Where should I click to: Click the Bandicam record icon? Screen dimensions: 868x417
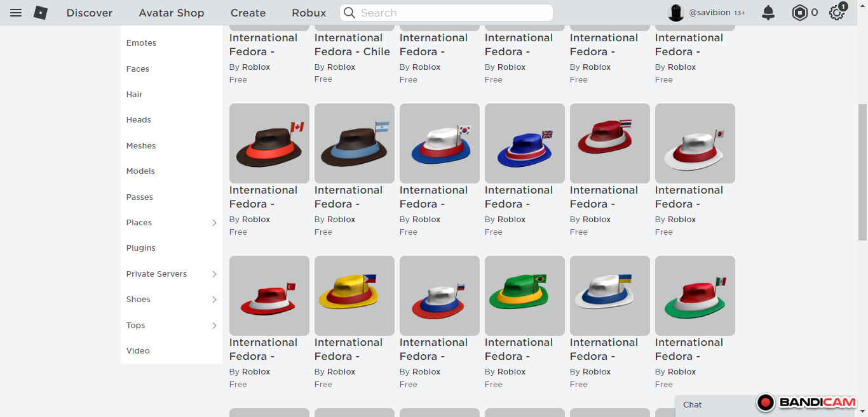766,402
